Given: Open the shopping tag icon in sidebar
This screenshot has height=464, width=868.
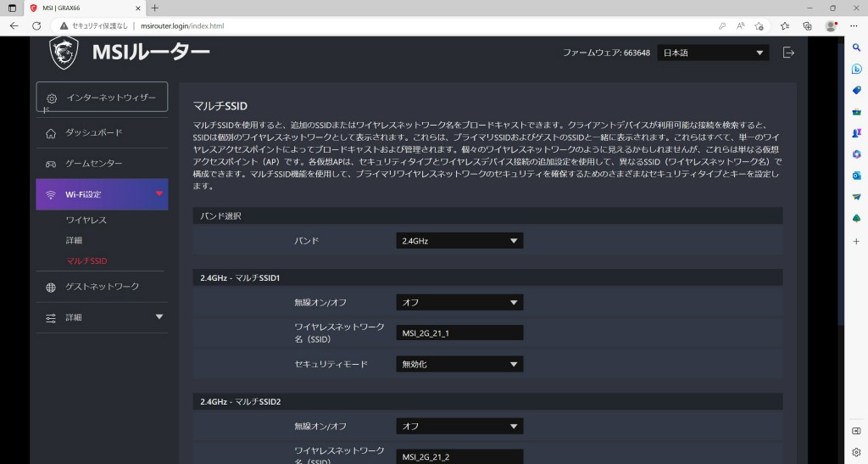Looking at the screenshot, I should coord(856,90).
